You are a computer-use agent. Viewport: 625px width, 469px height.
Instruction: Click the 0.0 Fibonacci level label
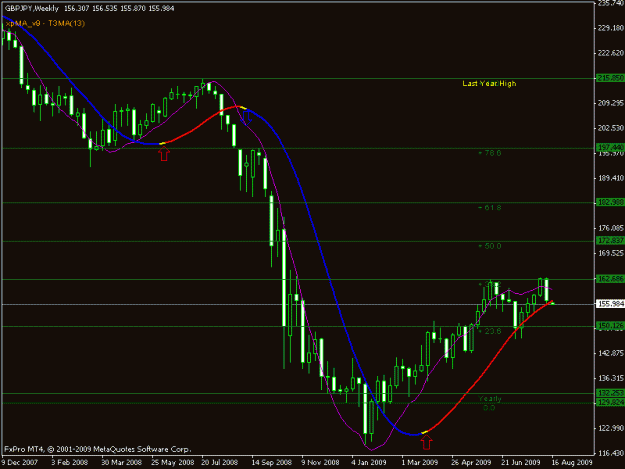[x=489, y=408]
